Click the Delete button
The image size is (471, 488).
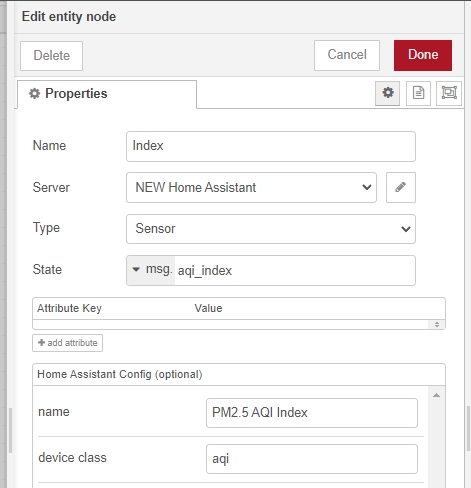(x=51, y=56)
